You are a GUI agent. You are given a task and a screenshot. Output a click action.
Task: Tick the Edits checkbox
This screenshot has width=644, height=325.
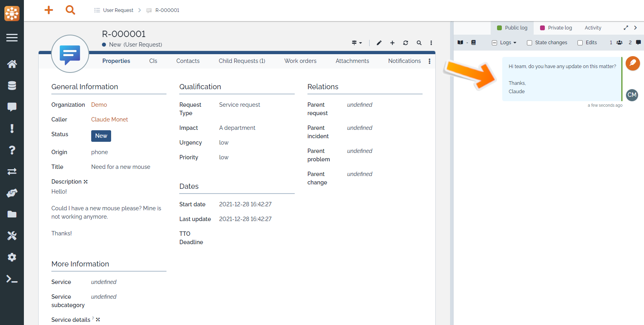580,43
